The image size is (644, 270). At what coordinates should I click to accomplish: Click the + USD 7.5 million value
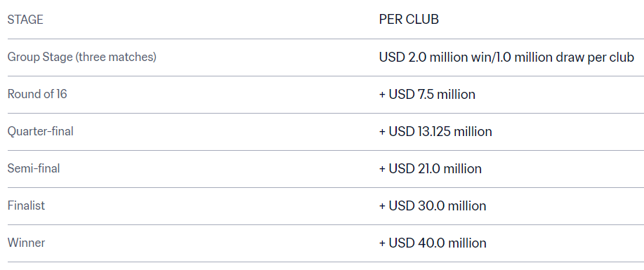pyautogui.click(x=427, y=95)
